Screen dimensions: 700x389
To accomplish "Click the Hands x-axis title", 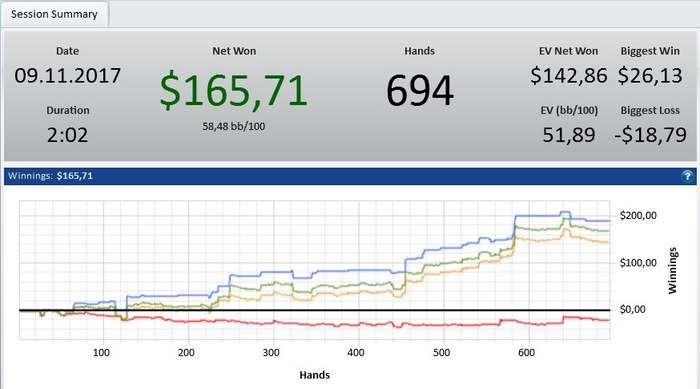I will tap(314, 375).
